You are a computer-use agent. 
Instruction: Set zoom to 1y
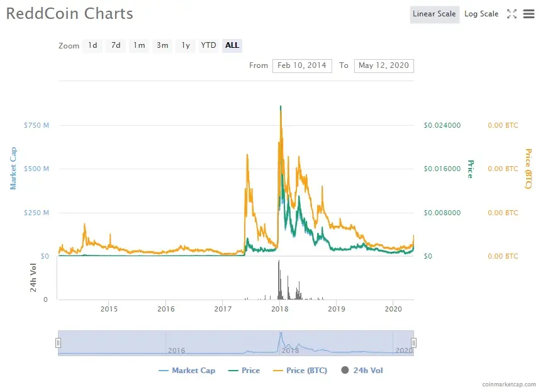click(x=186, y=45)
